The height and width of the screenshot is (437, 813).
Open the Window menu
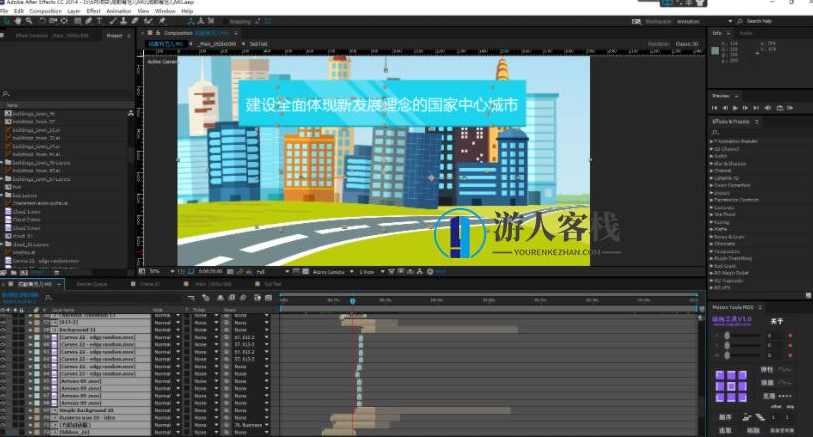165,11
